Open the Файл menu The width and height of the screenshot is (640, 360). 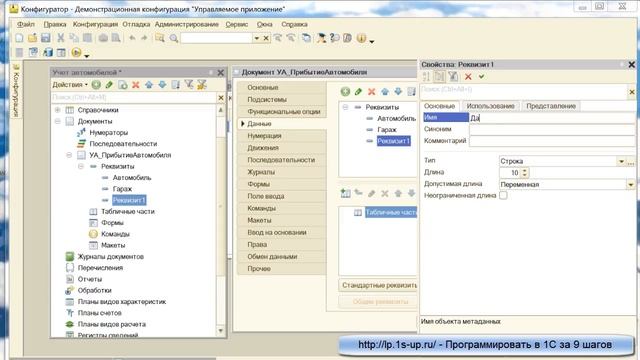(26, 24)
